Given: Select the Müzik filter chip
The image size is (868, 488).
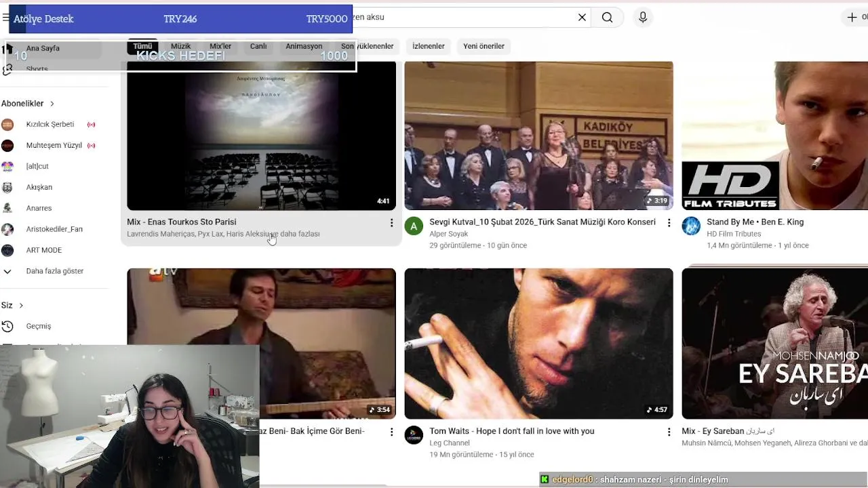Looking at the screenshot, I should click(x=180, y=46).
